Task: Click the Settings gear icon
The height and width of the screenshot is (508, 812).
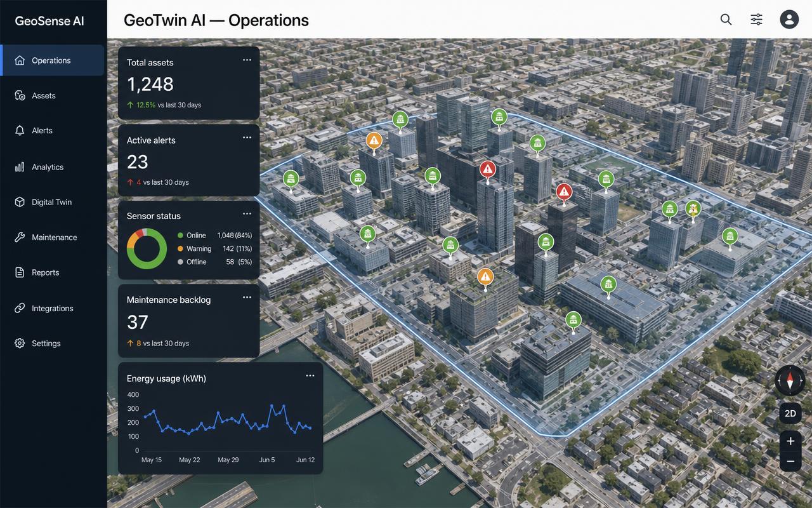Action: [20, 343]
